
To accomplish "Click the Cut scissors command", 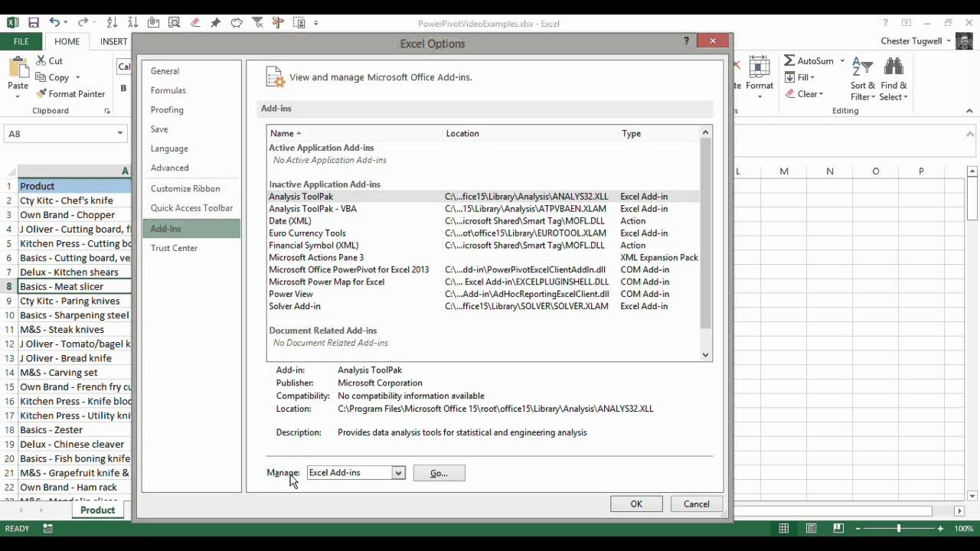I will pyautogui.click(x=50, y=60).
